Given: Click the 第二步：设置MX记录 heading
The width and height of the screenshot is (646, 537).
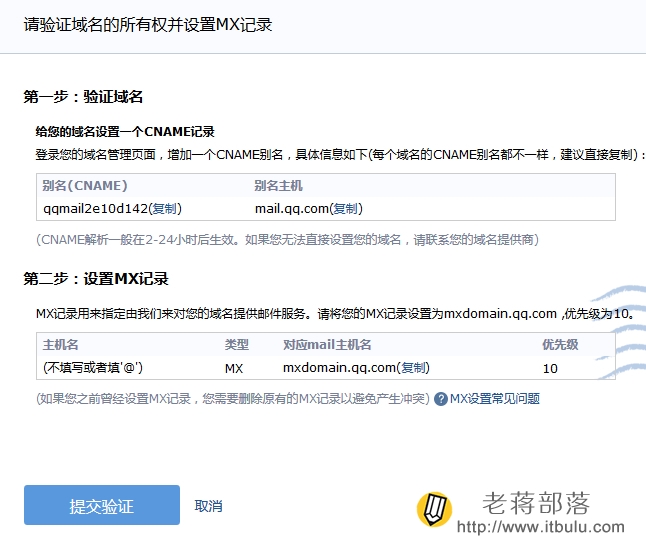Looking at the screenshot, I should 96,279.
